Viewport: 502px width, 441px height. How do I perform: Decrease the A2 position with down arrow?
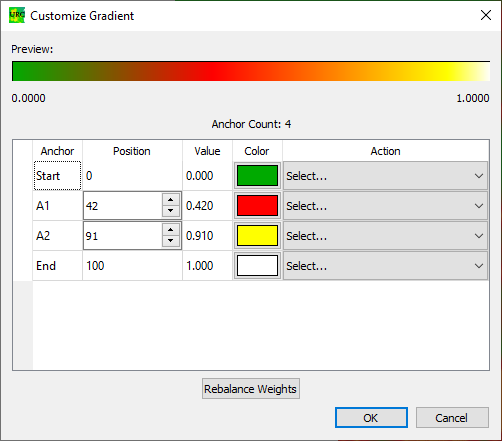[171, 241]
